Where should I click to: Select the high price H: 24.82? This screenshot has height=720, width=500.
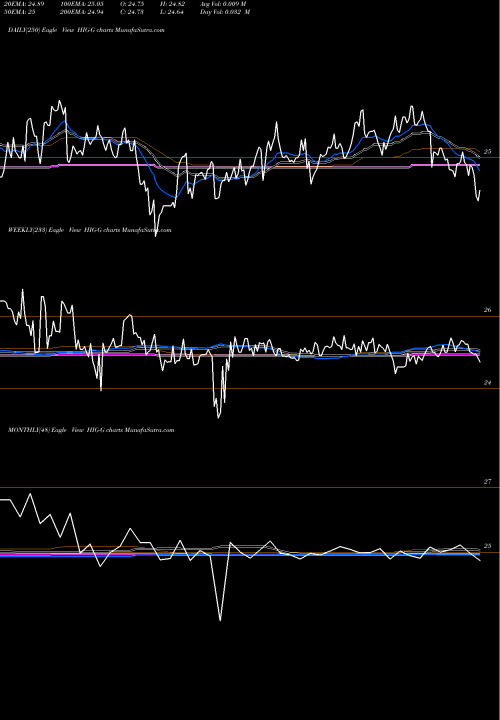coord(172,4)
